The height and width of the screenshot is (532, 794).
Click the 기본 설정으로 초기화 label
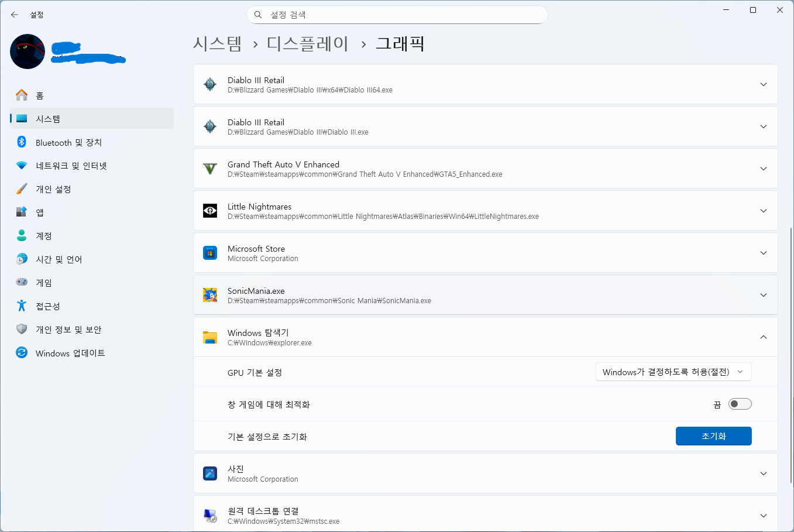267,437
